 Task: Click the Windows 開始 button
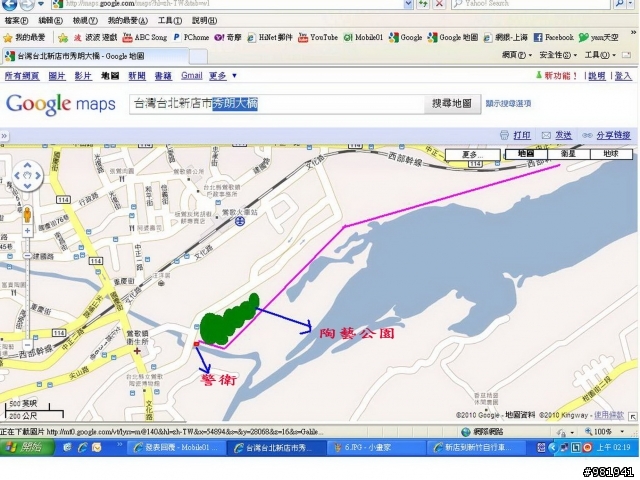27,447
